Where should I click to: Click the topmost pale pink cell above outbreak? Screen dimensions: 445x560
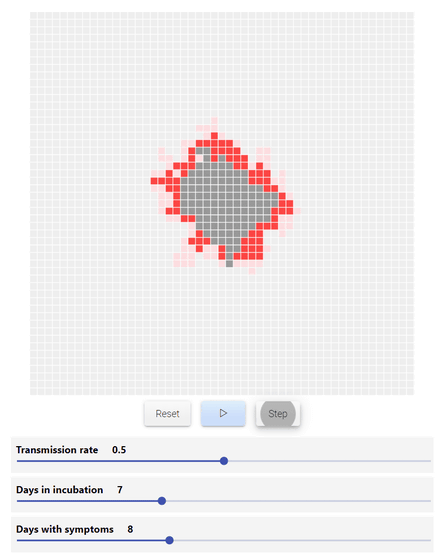coord(214,121)
